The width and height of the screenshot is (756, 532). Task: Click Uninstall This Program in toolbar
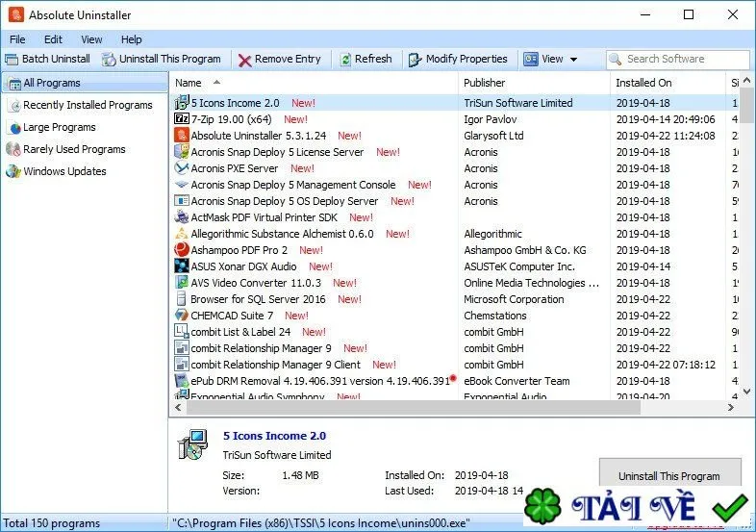[162, 60]
